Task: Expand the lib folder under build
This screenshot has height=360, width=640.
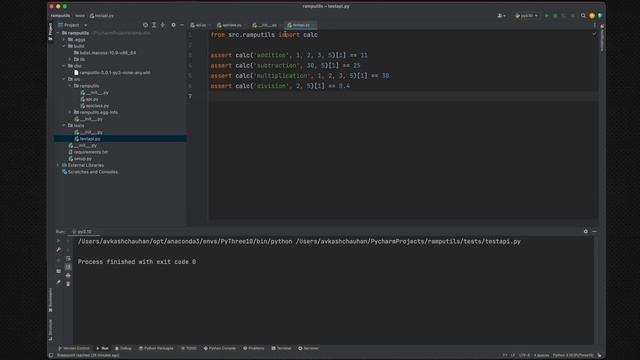Action: [70, 59]
